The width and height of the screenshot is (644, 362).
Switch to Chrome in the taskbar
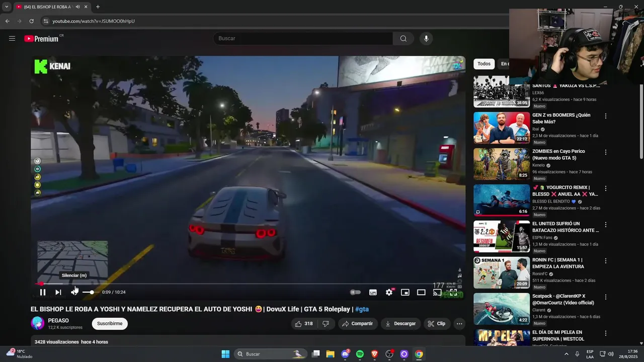coord(419,354)
